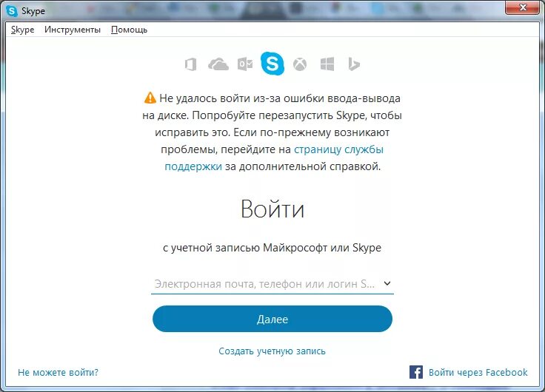Click Войти через Facebook link
This screenshot has width=545, height=392.
(x=478, y=373)
